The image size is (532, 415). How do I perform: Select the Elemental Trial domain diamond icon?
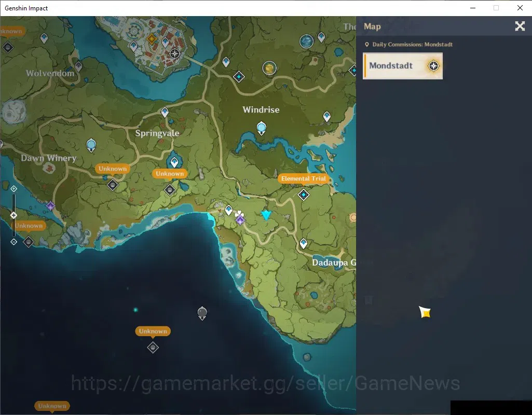point(304,195)
